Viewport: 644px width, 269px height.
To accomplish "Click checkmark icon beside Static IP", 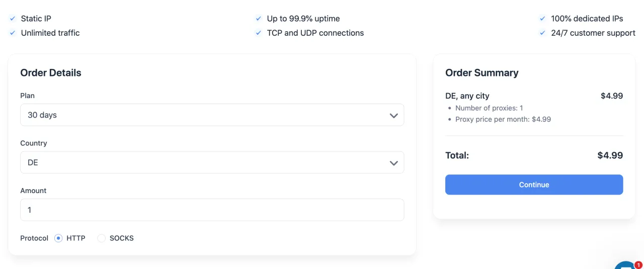I will 13,19.
